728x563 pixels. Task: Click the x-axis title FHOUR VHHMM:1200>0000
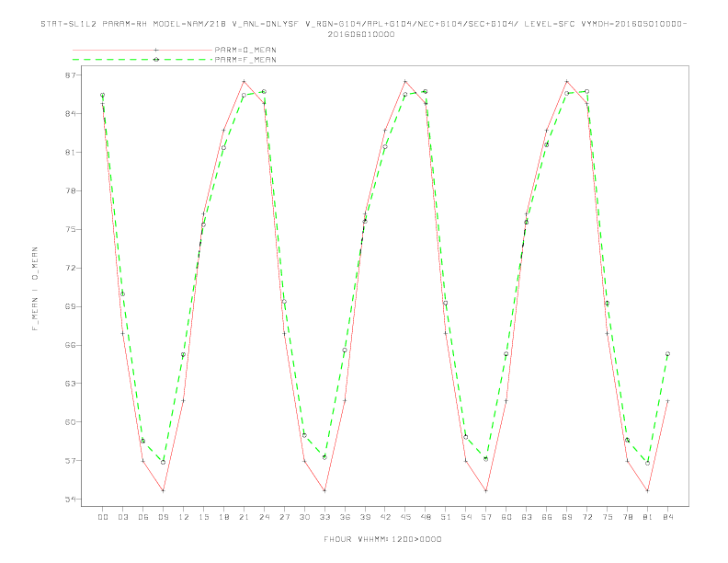pos(382,539)
